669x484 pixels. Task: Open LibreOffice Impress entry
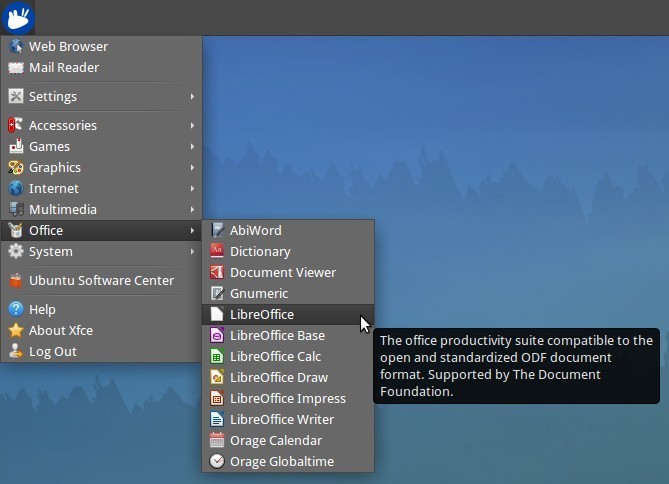[x=288, y=398]
